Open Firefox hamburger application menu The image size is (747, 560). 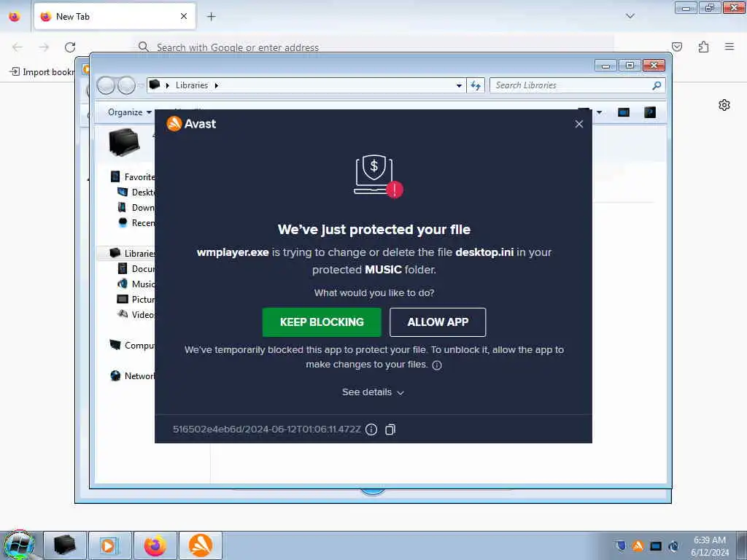pyautogui.click(x=729, y=47)
